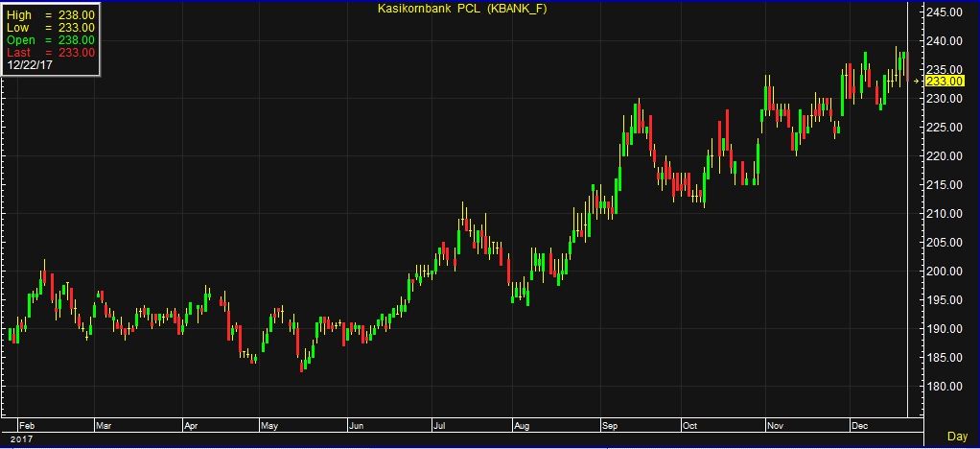Select the Open = 238.00 readout
Image resolution: width=980 pixels, height=449 pixels.
click(51, 40)
